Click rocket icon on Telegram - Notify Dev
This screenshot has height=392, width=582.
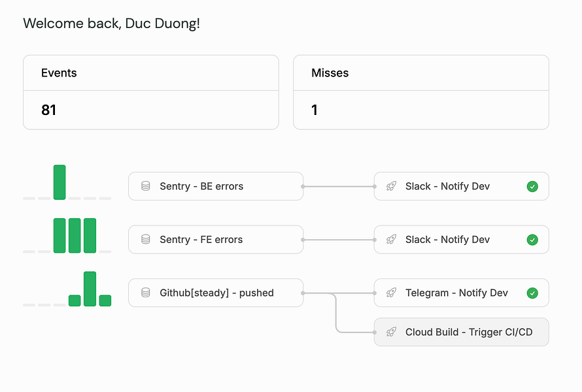click(x=391, y=293)
